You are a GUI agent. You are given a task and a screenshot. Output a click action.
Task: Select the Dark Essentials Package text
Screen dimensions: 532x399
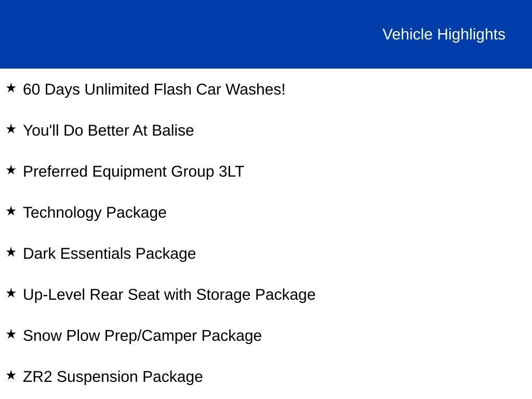[x=109, y=254]
